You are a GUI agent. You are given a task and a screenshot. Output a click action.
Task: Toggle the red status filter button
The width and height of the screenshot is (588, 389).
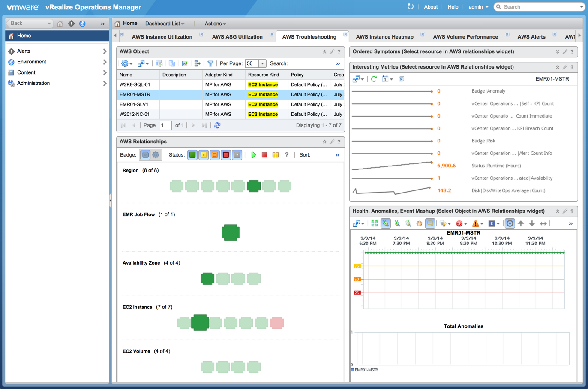coord(226,155)
